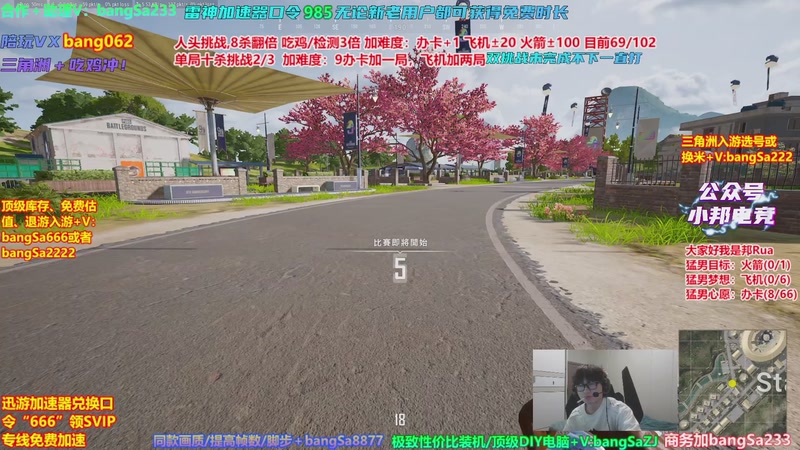Click the 小邦电竞 logo text
The image size is (800, 450).
click(x=732, y=216)
